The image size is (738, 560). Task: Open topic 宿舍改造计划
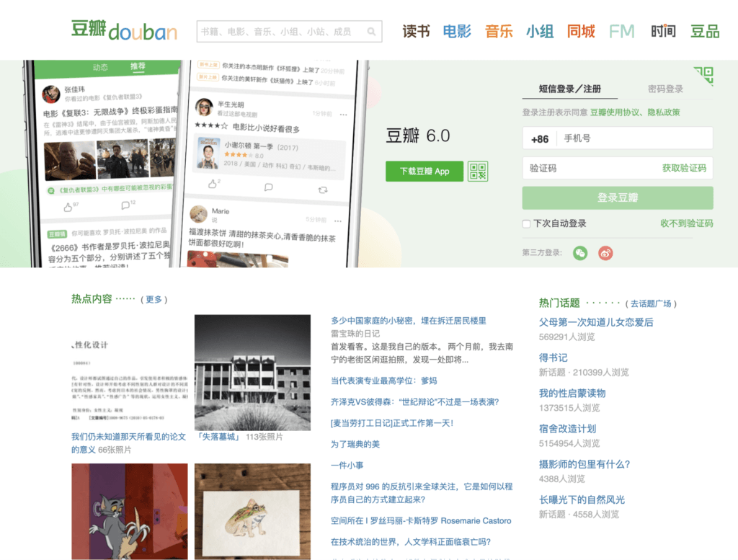(567, 429)
